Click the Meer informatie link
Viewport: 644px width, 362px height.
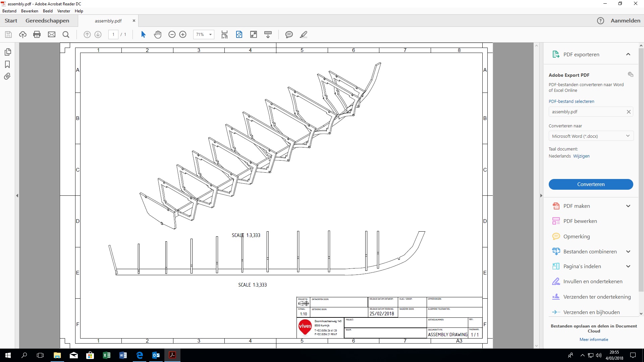pyautogui.click(x=594, y=340)
